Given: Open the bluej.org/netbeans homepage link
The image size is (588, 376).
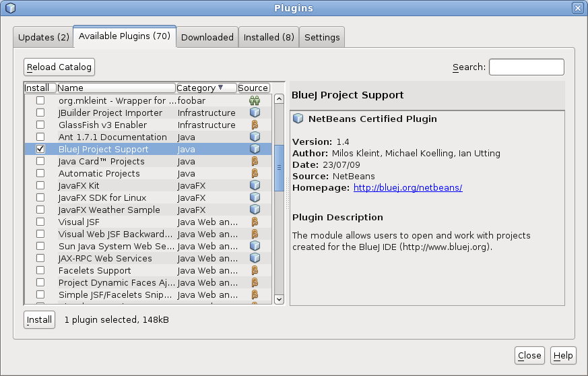Looking at the screenshot, I should point(408,187).
